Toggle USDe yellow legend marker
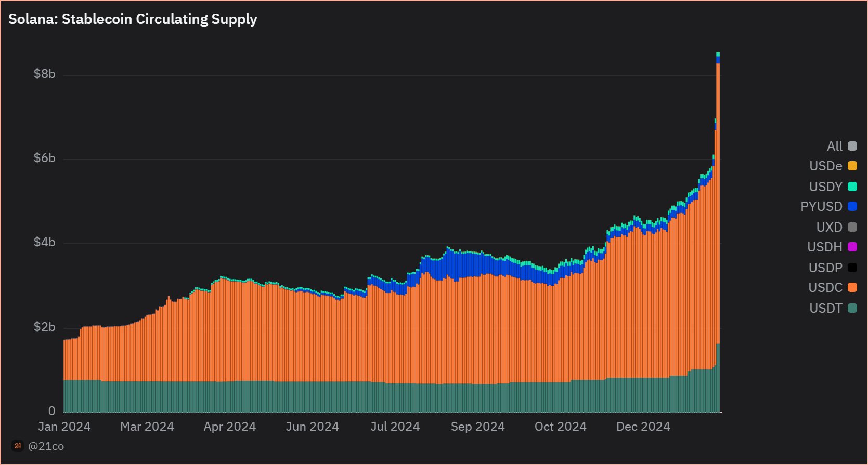This screenshot has width=868, height=465. point(852,166)
